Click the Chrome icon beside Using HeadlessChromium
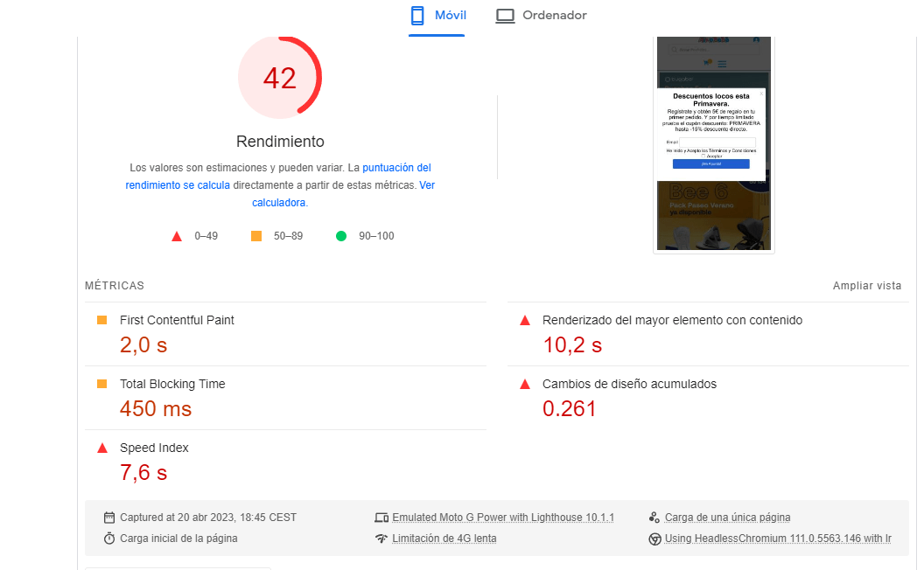This screenshot has height=570, width=924. (x=654, y=539)
